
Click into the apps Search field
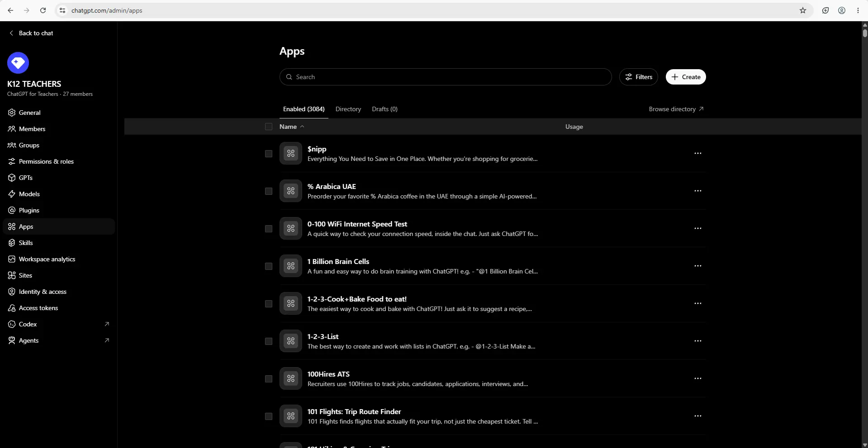446,77
